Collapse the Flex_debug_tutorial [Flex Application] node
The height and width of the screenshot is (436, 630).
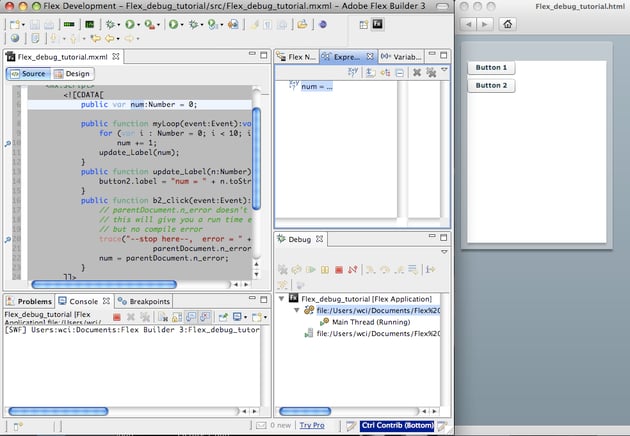283,298
